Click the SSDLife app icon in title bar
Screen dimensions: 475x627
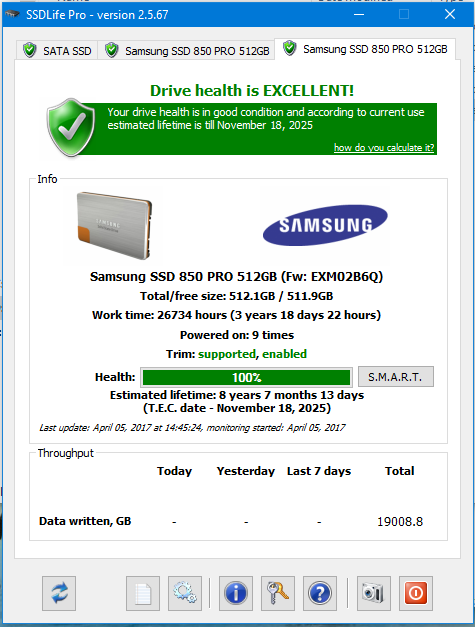click(12, 15)
